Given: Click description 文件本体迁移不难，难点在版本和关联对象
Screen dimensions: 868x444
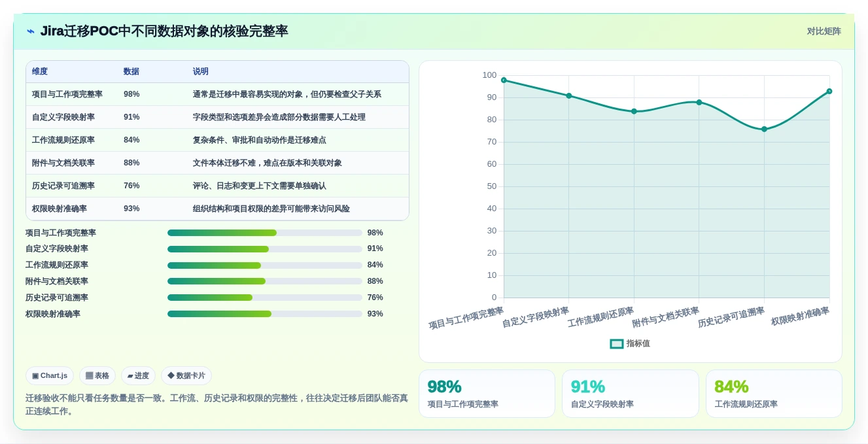Looking at the screenshot, I should coord(268,163).
